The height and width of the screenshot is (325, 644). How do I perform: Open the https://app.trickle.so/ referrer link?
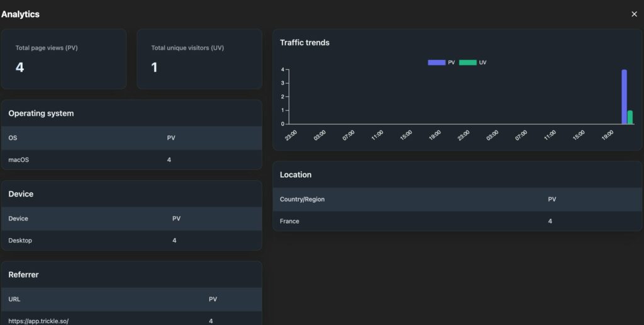[38, 321]
